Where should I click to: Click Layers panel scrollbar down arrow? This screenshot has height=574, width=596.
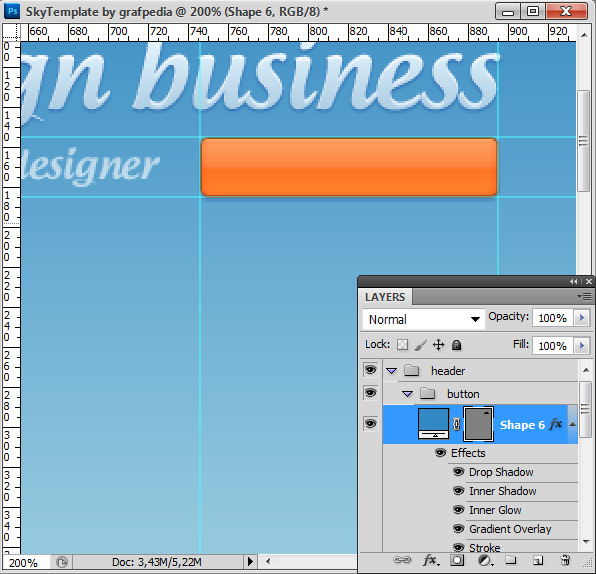point(586,542)
